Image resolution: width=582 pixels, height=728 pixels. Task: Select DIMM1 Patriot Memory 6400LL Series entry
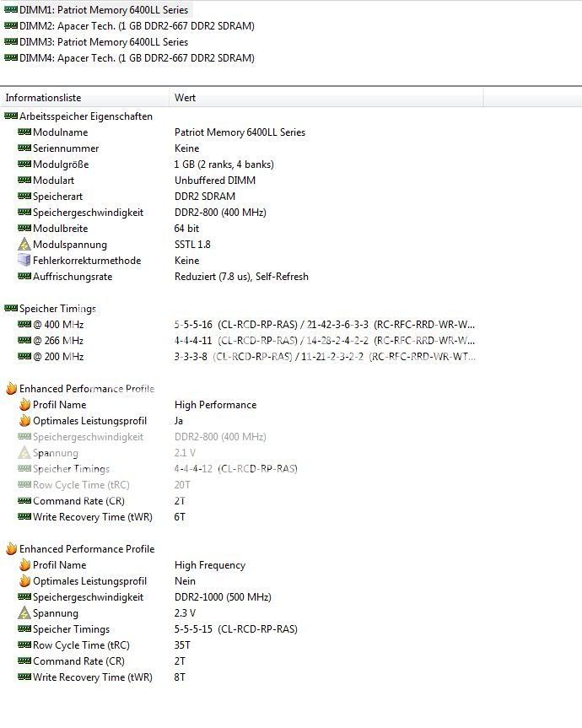click(104, 10)
